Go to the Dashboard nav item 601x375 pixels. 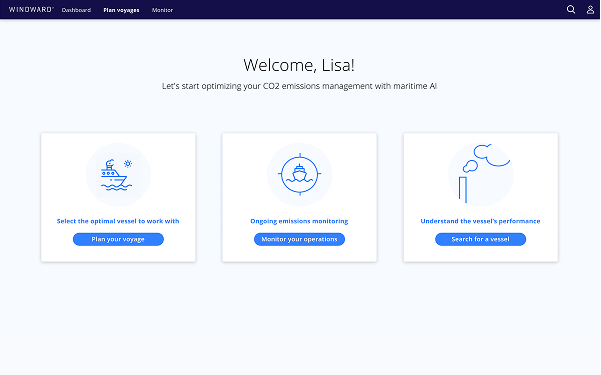point(76,10)
